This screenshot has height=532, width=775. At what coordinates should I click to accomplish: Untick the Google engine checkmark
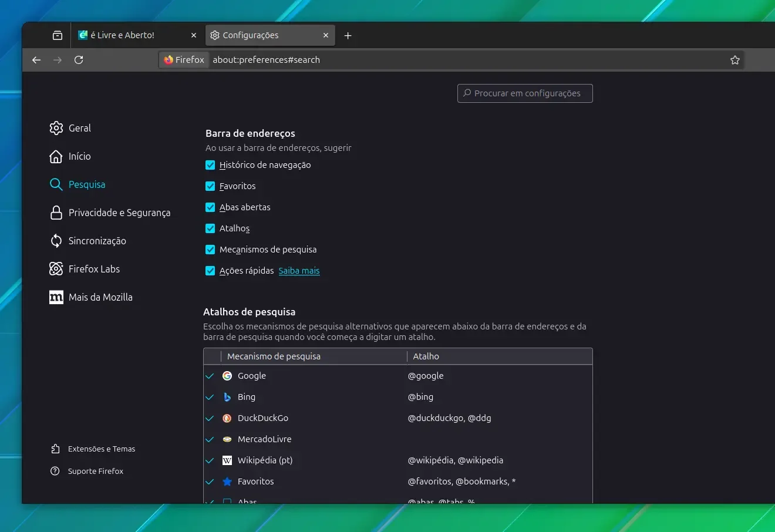(210, 376)
